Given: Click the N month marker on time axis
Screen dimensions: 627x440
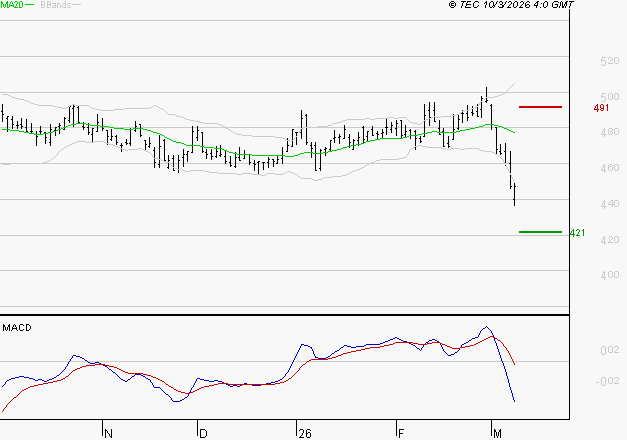Looking at the screenshot, I should pos(108,434).
